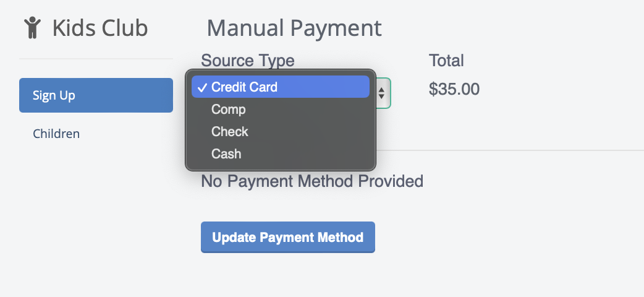Open the Sign Up sidebar item
The image size is (644, 297).
click(96, 95)
